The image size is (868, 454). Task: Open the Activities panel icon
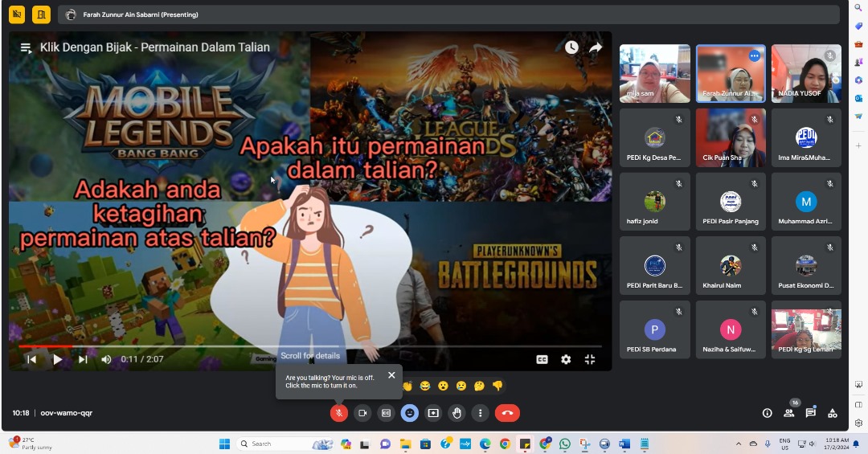833,413
